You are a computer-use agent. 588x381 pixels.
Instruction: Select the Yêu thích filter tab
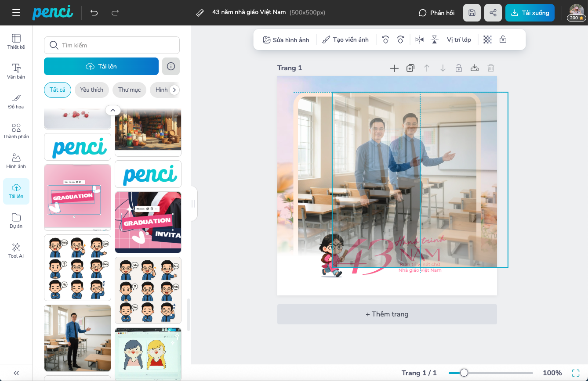tap(91, 90)
